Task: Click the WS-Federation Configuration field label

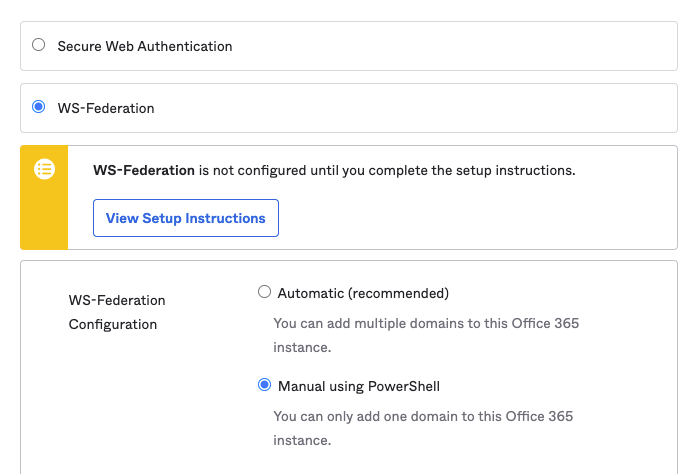Action: pos(116,312)
